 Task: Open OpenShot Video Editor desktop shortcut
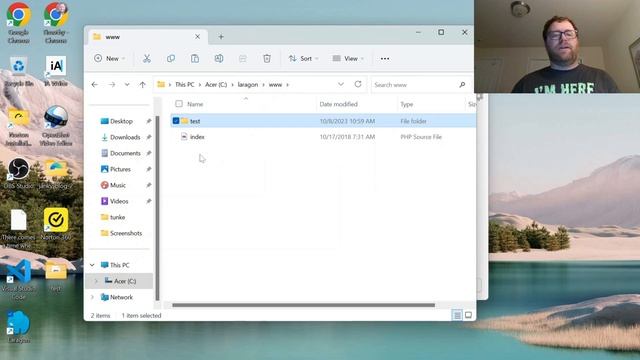56,126
